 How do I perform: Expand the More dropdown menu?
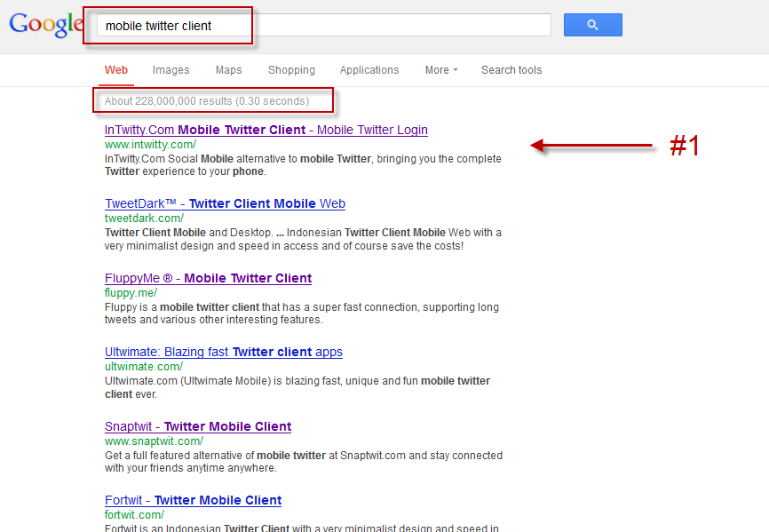pos(441,70)
